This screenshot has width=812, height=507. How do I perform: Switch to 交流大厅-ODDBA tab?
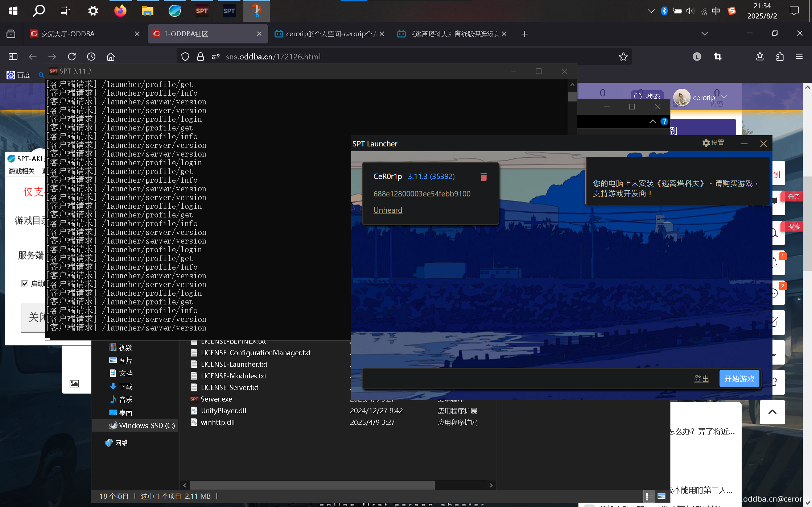[x=85, y=34]
